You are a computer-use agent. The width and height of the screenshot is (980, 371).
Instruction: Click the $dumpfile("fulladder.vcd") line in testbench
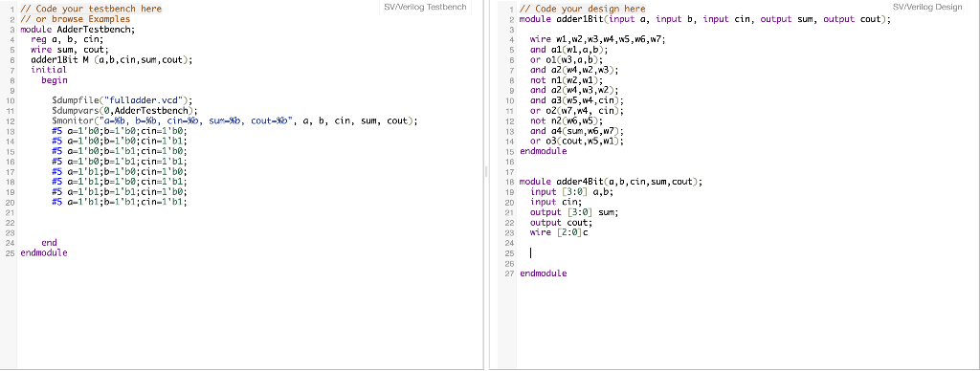click(123, 100)
